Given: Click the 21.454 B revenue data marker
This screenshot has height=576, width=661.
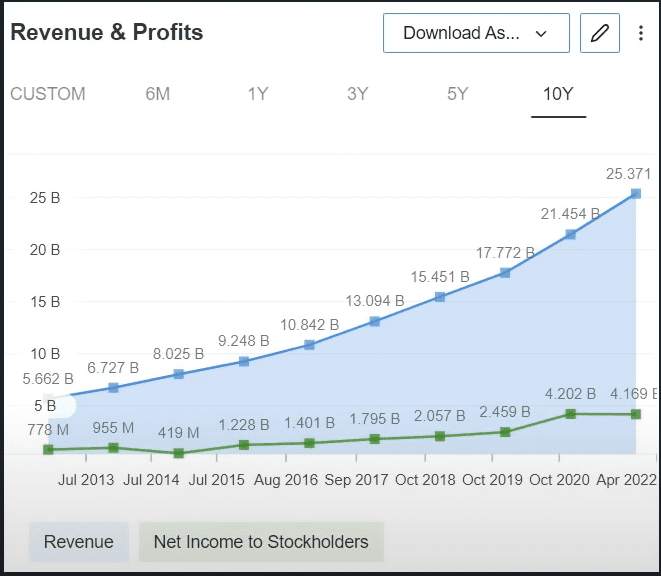Looking at the screenshot, I should pos(571,235).
